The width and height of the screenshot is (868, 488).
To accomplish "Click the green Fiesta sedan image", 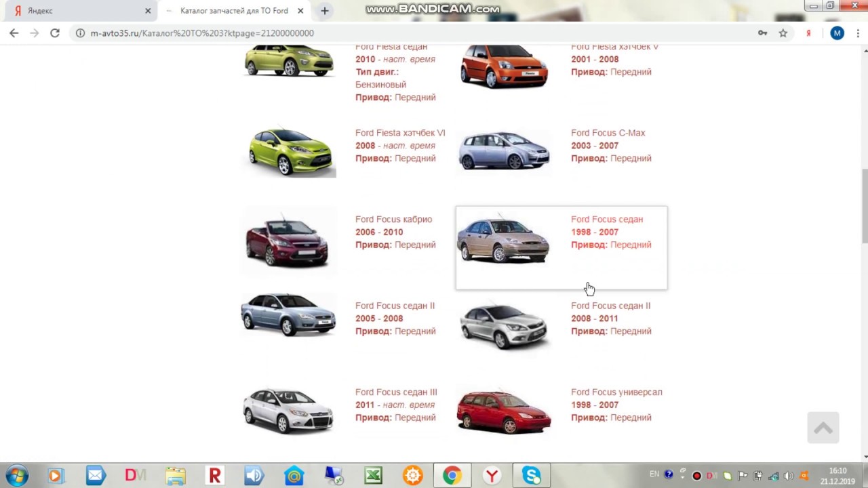I will coord(290,60).
